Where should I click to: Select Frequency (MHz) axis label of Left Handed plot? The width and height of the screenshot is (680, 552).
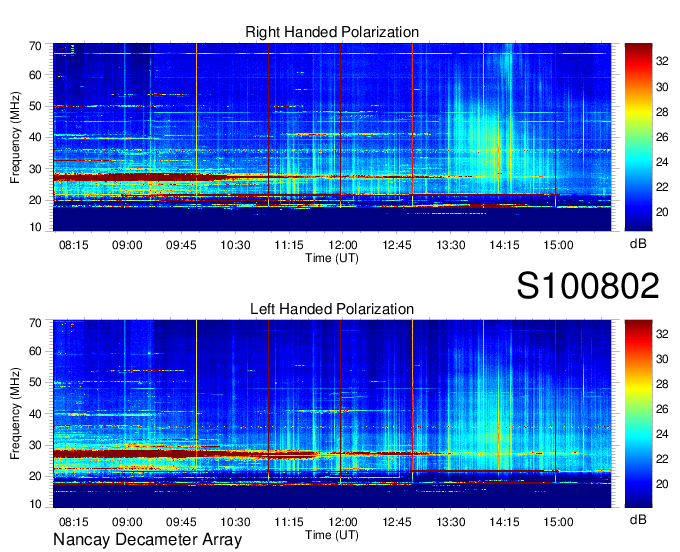(15, 414)
